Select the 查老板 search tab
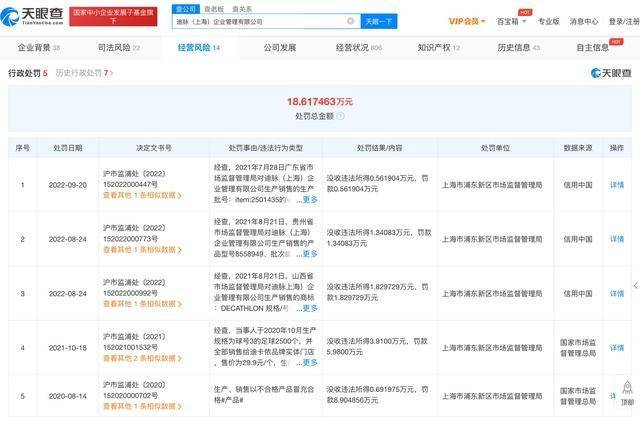The height and width of the screenshot is (425, 640). pyautogui.click(x=214, y=9)
